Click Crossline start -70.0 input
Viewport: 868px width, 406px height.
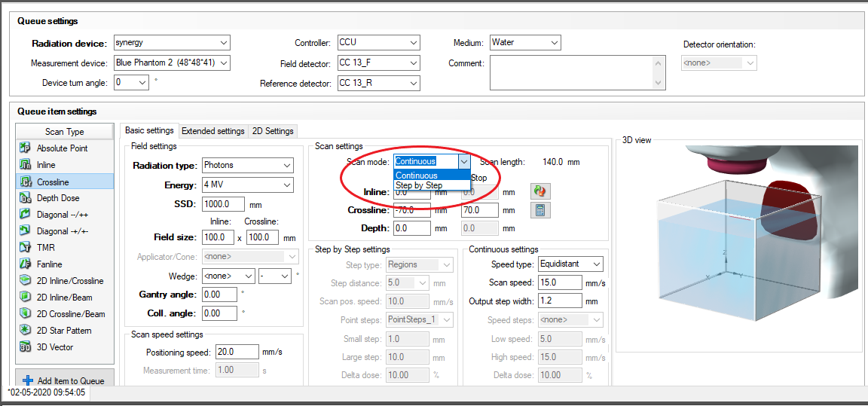[x=412, y=210]
